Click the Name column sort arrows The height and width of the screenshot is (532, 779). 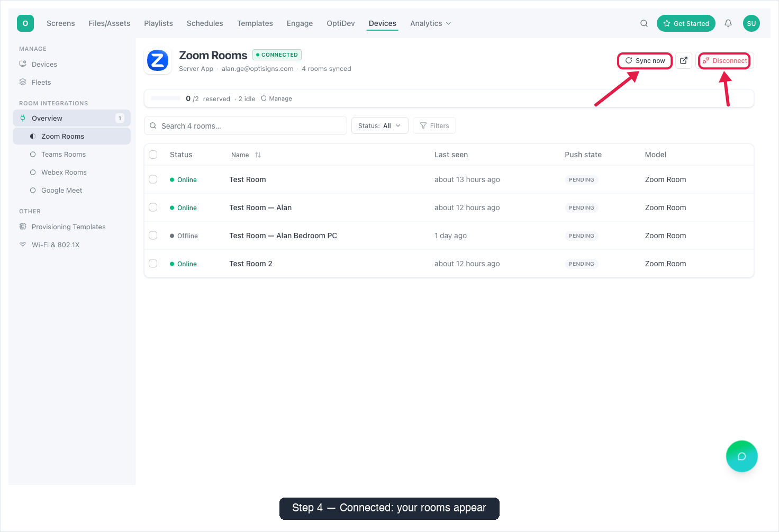point(258,155)
